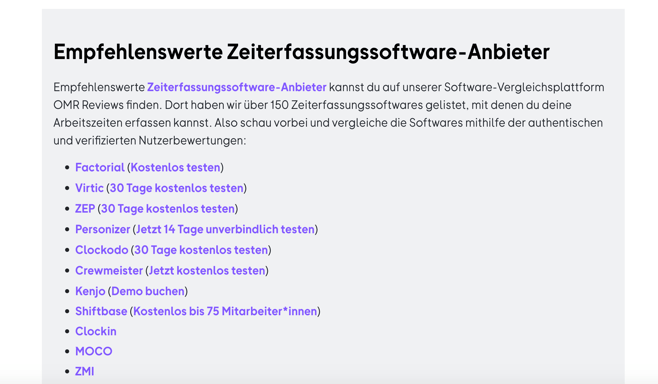Open the ZMI link

click(x=85, y=371)
